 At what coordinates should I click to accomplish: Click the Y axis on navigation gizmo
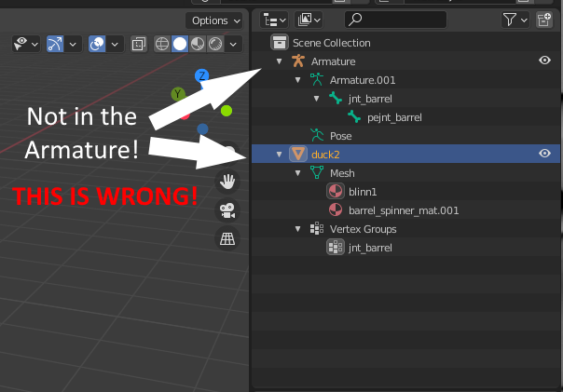tap(178, 94)
